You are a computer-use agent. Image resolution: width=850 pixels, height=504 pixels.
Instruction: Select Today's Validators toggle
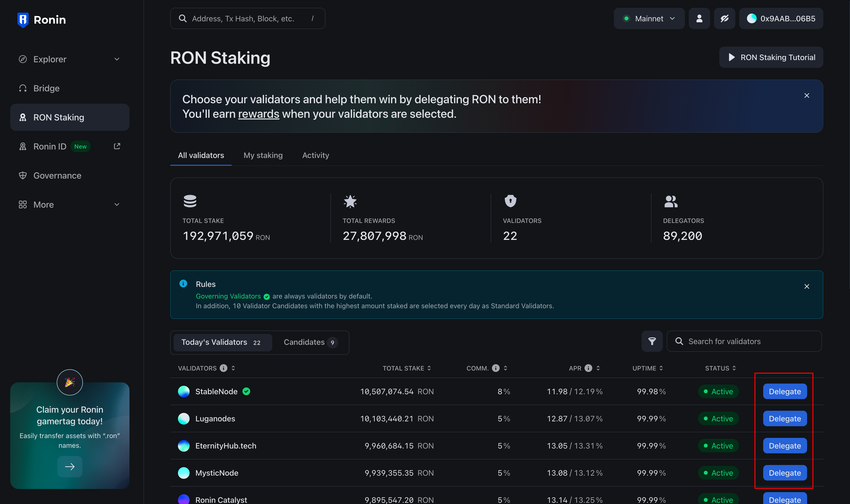tap(223, 342)
